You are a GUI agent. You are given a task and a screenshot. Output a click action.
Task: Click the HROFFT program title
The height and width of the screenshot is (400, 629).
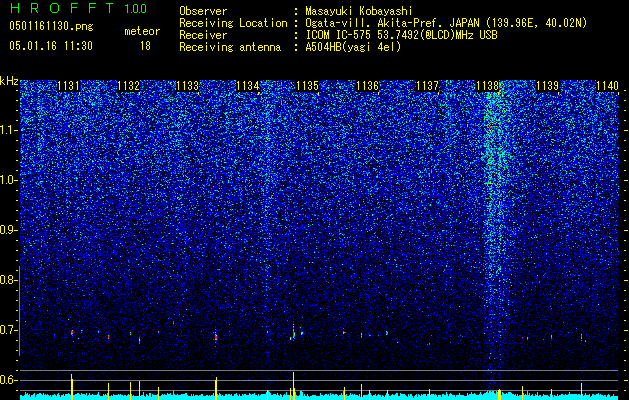(61, 8)
